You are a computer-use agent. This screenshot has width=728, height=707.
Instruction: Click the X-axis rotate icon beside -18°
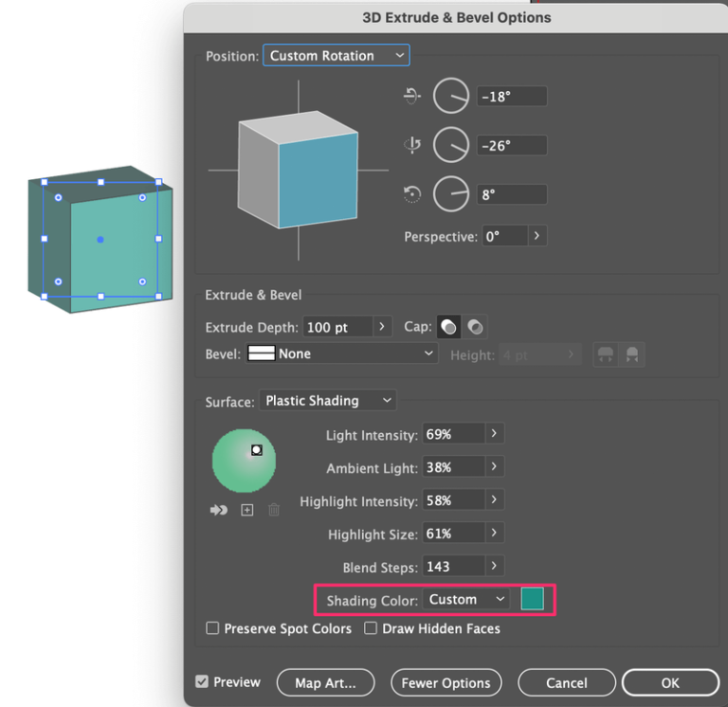click(411, 96)
